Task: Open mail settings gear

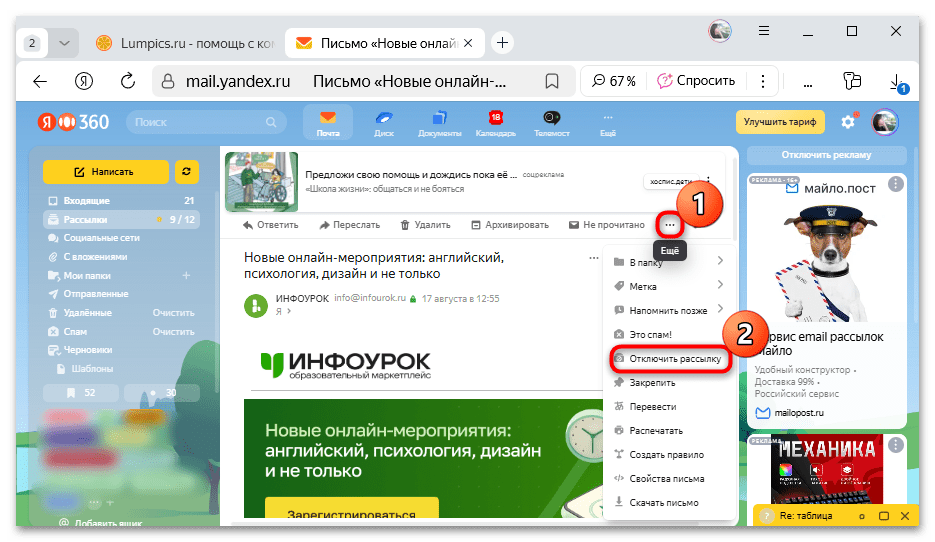Action: point(848,122)
